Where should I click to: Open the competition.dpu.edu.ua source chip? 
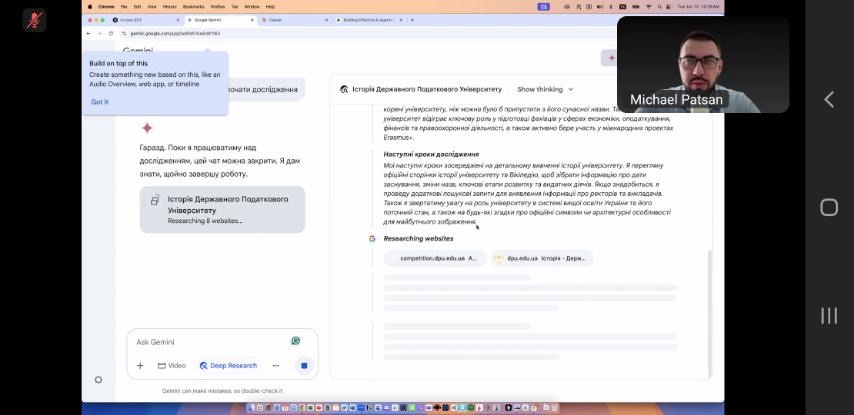point(435,258)
